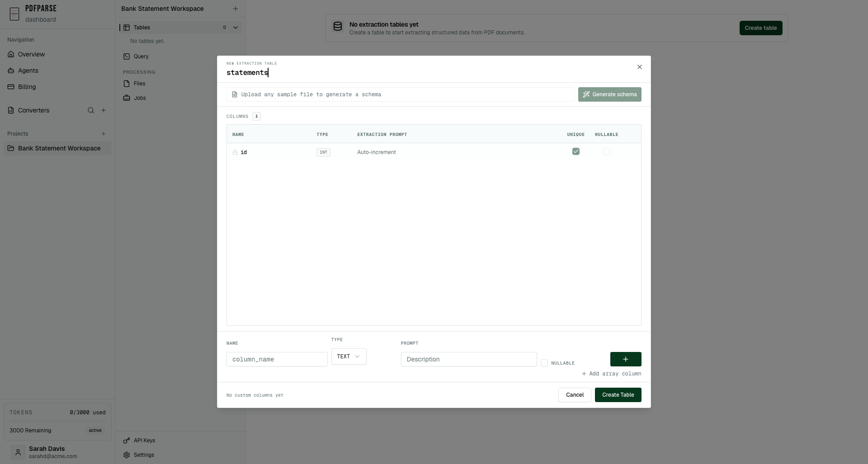The image size is (868, 464).
Task: Close the new extraction table dialog
Action: (x=640, y=67)
